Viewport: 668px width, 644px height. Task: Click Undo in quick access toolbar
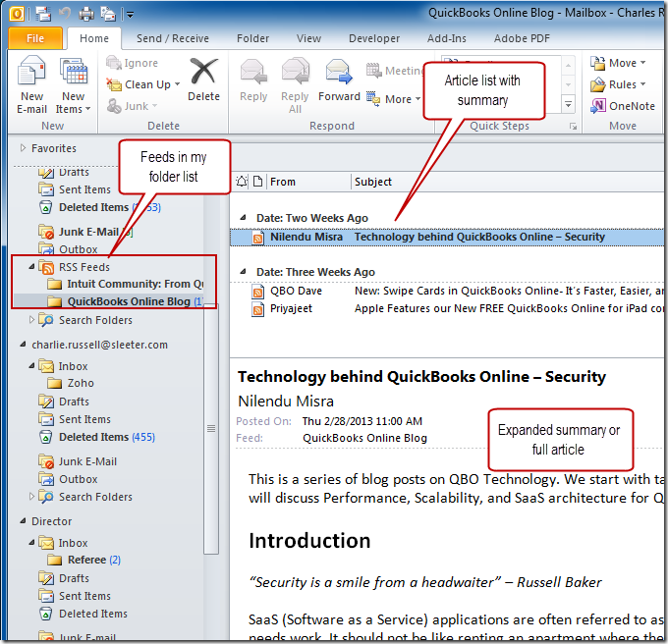[65, 14]
